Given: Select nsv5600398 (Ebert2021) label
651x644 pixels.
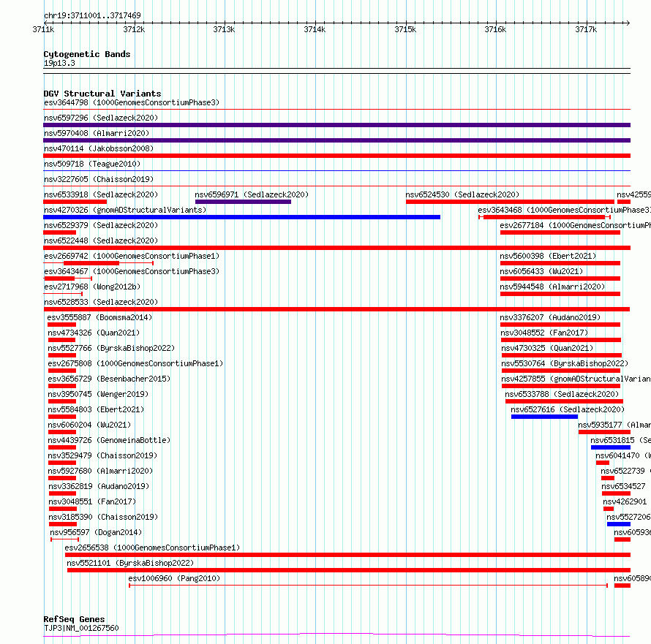Looking at the screenshot, I should 548,256.
